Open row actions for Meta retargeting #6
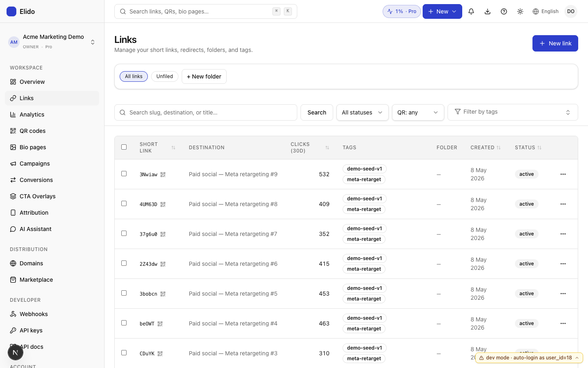 click(x=563, y=264)
